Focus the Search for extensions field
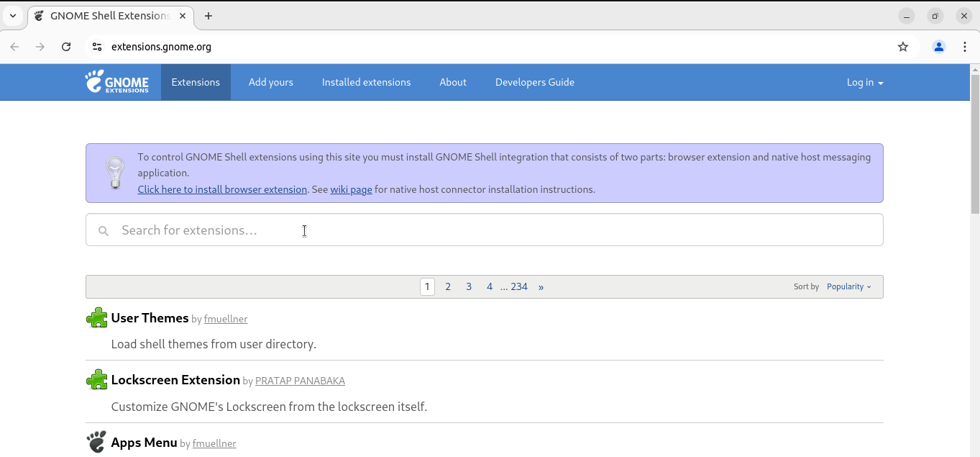 [x=485, y=230]
